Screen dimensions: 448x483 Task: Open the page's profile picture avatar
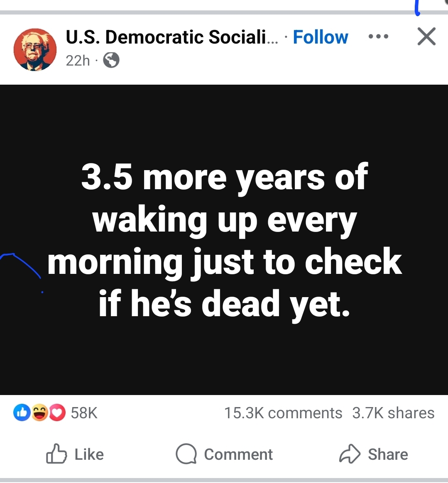tap(35, 50)
